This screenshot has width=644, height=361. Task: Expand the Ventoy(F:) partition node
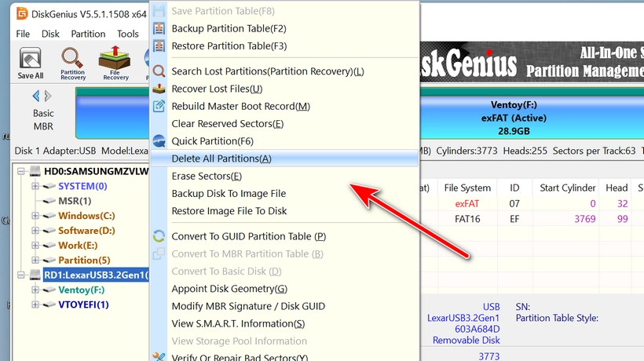click(35, 290)
